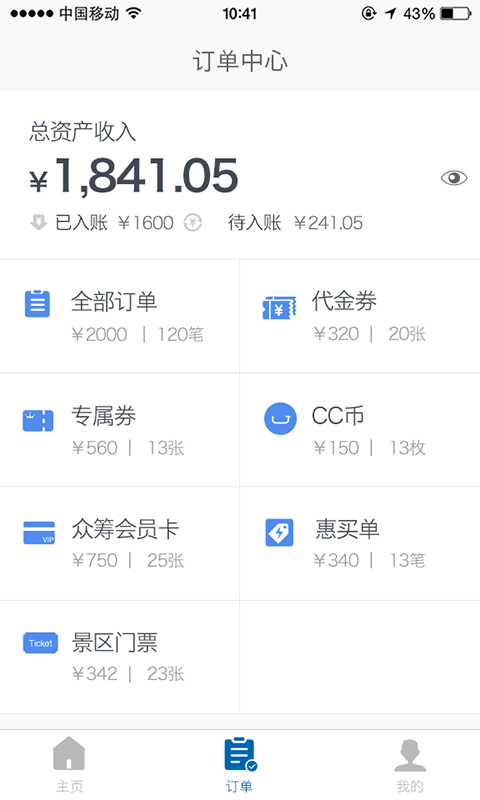Open 待入账 ¥241.05 details
This screenshot has height=800, width=480.
tap(295, 222)
